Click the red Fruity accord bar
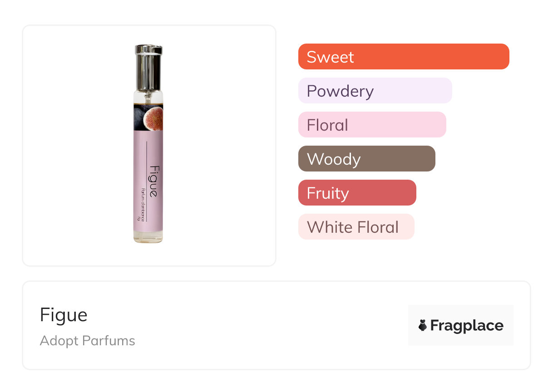Screen dimensions: 553x392 coord(357,193)
